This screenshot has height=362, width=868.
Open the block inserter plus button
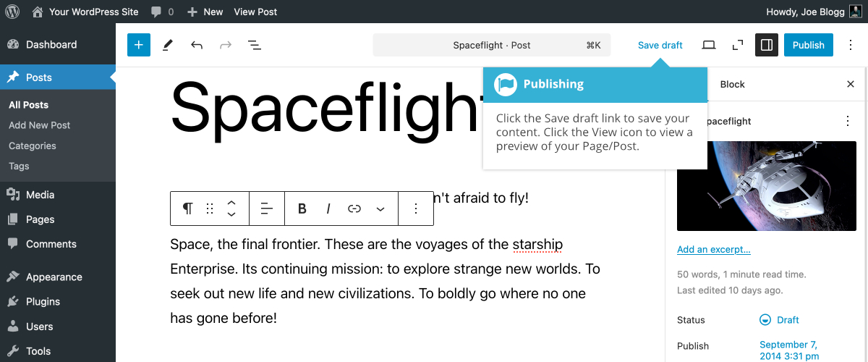139,45
